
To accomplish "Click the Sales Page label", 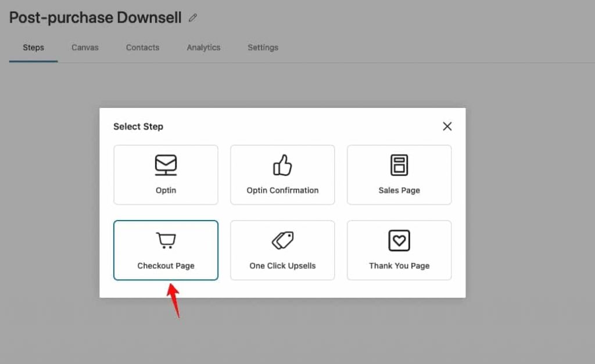I will point(399,190).
